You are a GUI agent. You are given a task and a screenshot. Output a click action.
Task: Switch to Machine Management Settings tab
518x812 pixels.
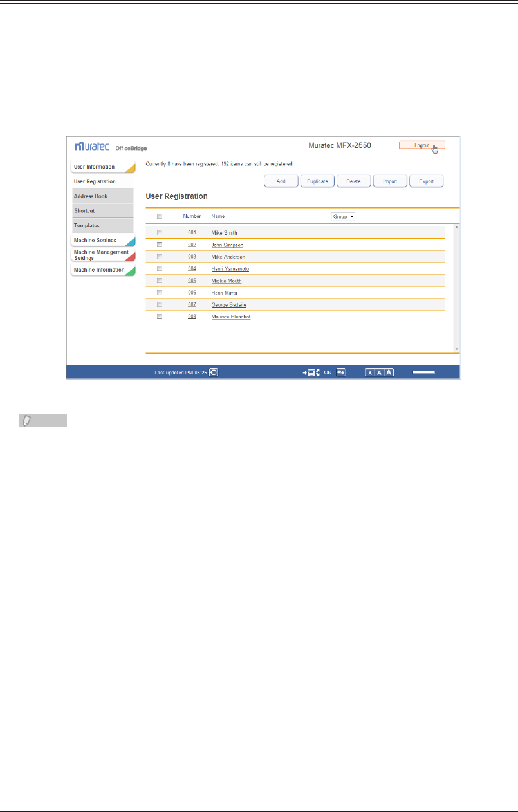103,255
